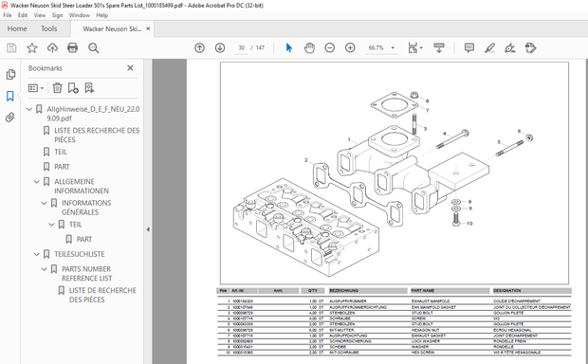
Task: Open top-level TEIL bookmark
Action: click(61, 152)
